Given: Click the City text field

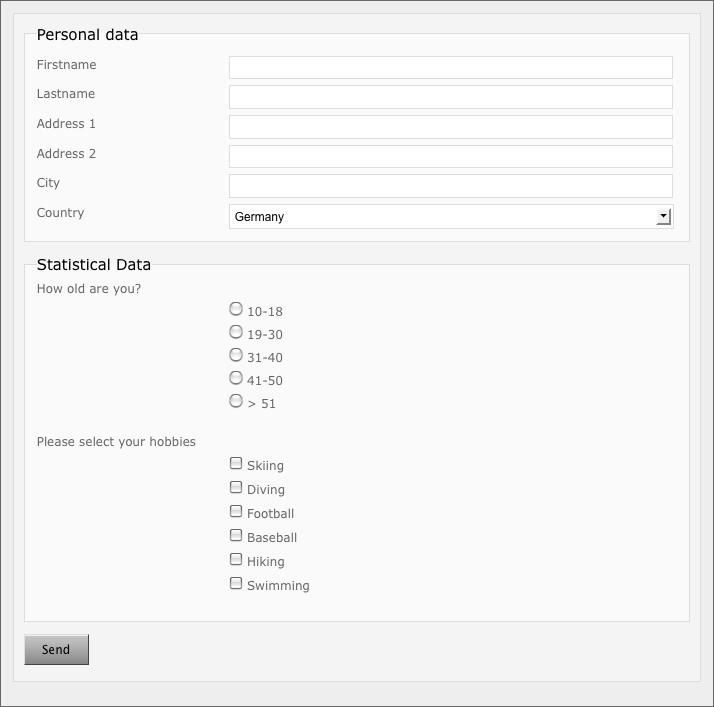Looking at the screenshot, I should coord(450,186).
